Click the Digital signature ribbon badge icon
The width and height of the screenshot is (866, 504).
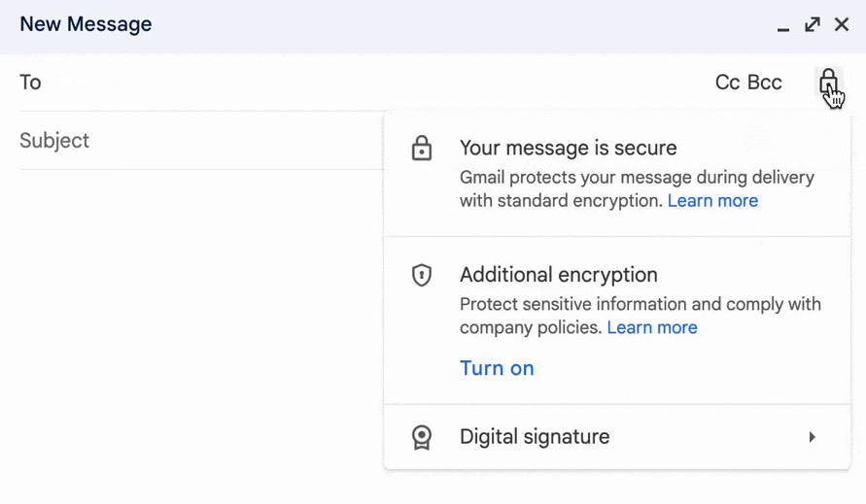click(421, 437)
